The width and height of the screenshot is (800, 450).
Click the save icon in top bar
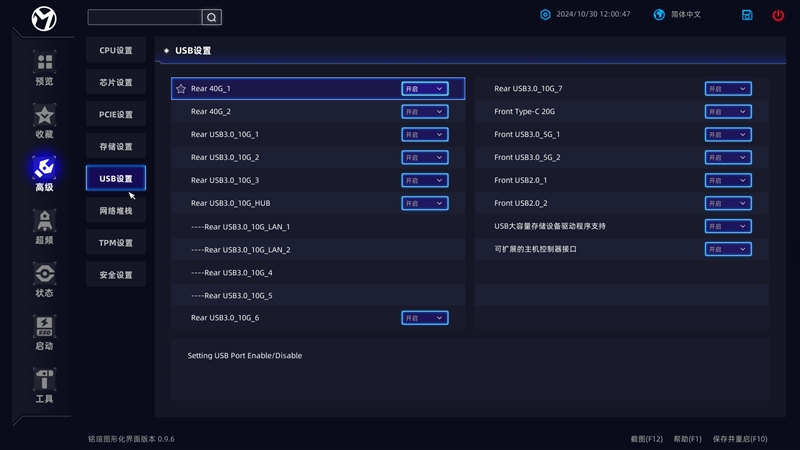747,15
